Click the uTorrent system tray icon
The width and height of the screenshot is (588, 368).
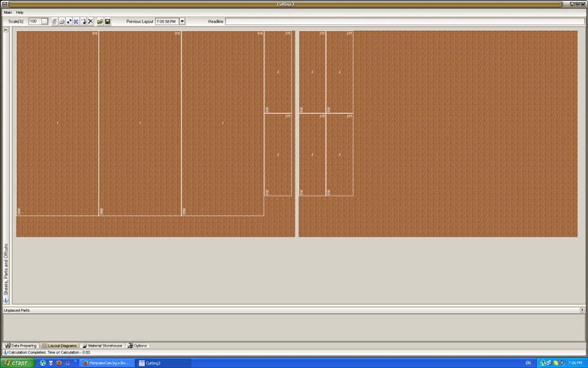click(543, 363)
